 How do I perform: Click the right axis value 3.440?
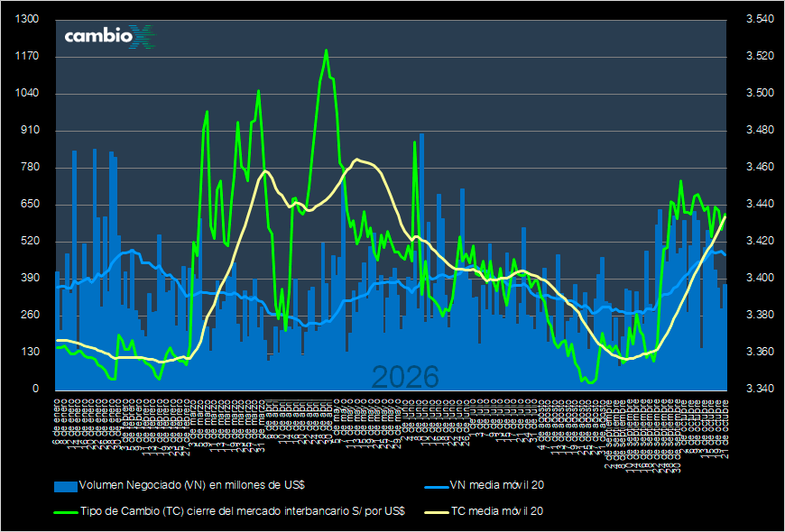[x=760, y=205]
